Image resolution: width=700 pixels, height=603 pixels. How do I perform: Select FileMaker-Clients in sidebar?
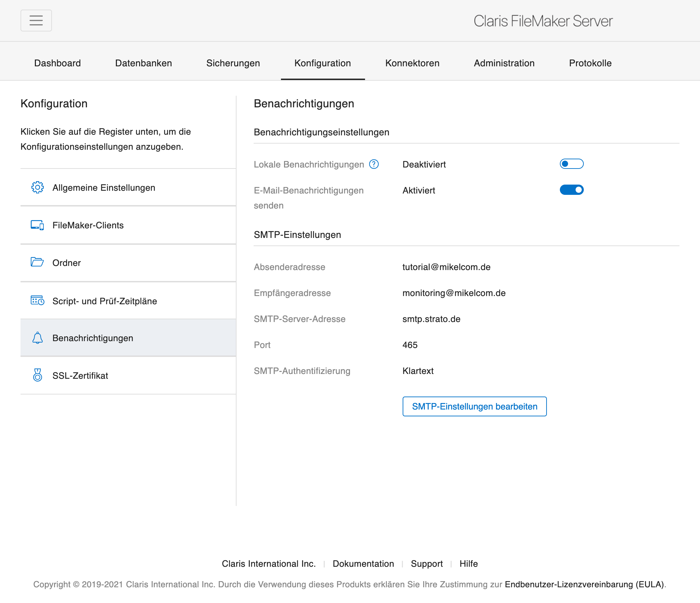128,225
